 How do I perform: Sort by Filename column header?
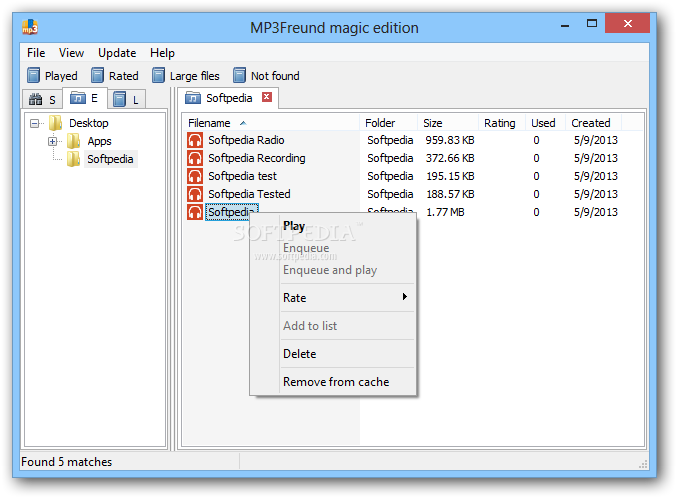click(271, 123)
